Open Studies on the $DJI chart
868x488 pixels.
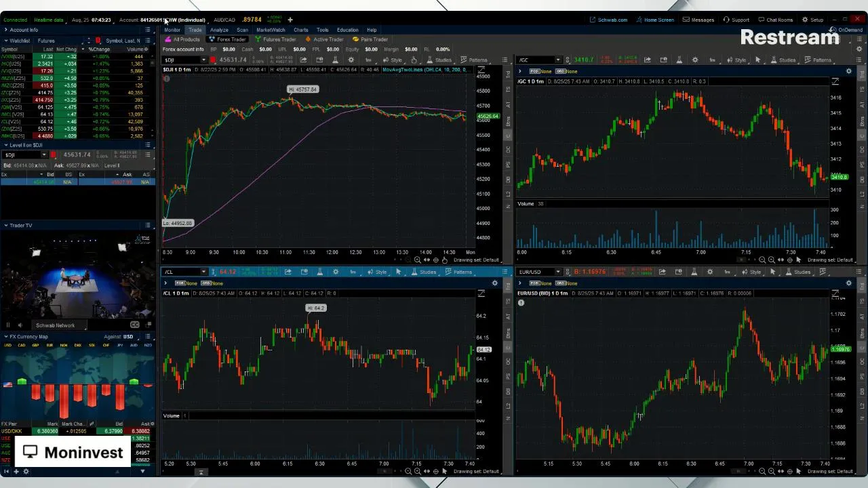pos(439,60)
